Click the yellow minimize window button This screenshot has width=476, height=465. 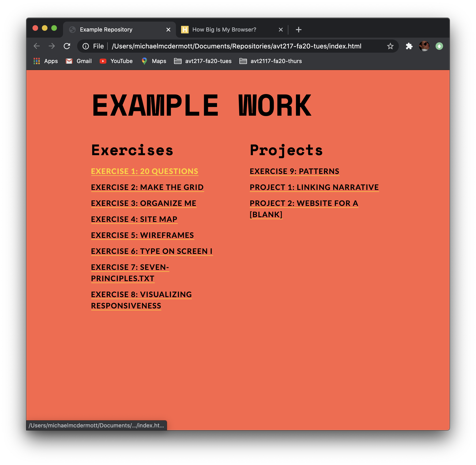click(x=45, y=28)
